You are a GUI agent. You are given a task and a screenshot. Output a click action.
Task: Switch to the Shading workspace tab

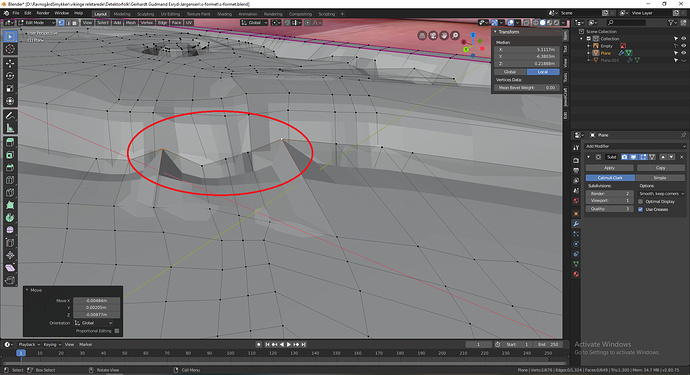[224, 14]
